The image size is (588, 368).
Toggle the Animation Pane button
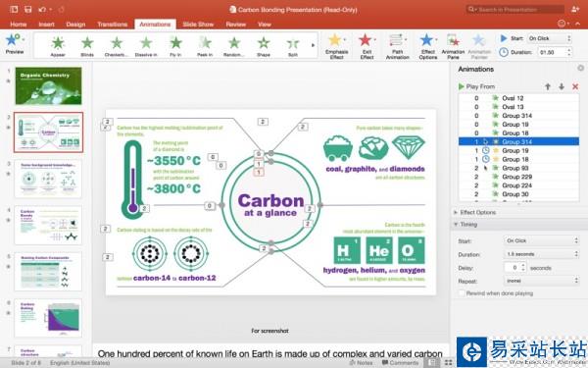click(453, 46)
